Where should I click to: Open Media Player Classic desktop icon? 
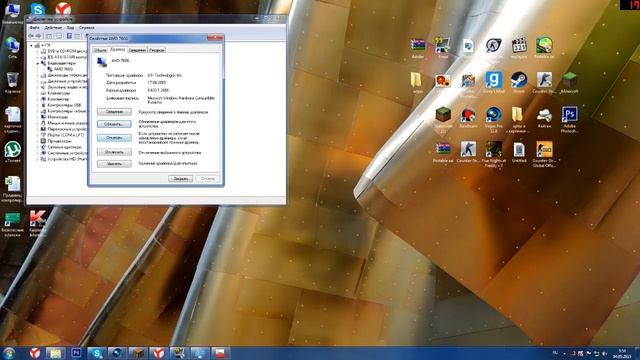pos(519,48)
